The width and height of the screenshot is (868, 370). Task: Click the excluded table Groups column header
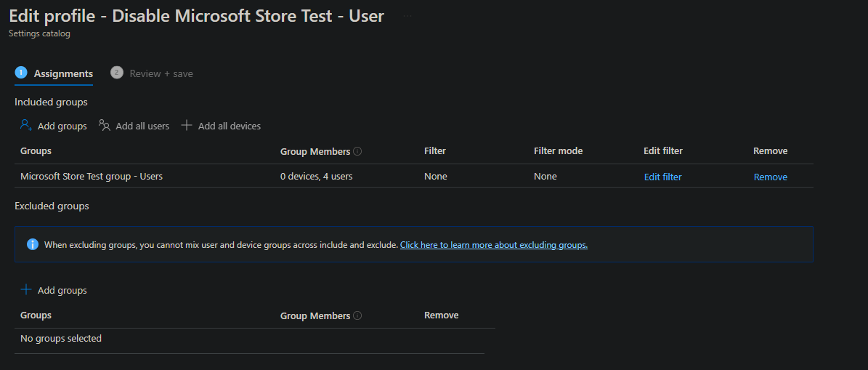coord(36,315)
